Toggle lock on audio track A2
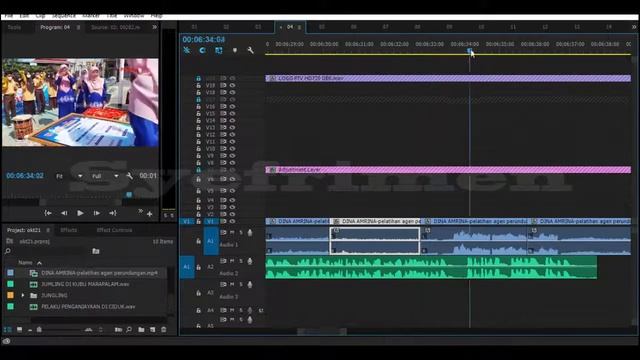Screen dimensions: 640x360 pos(198,267)
